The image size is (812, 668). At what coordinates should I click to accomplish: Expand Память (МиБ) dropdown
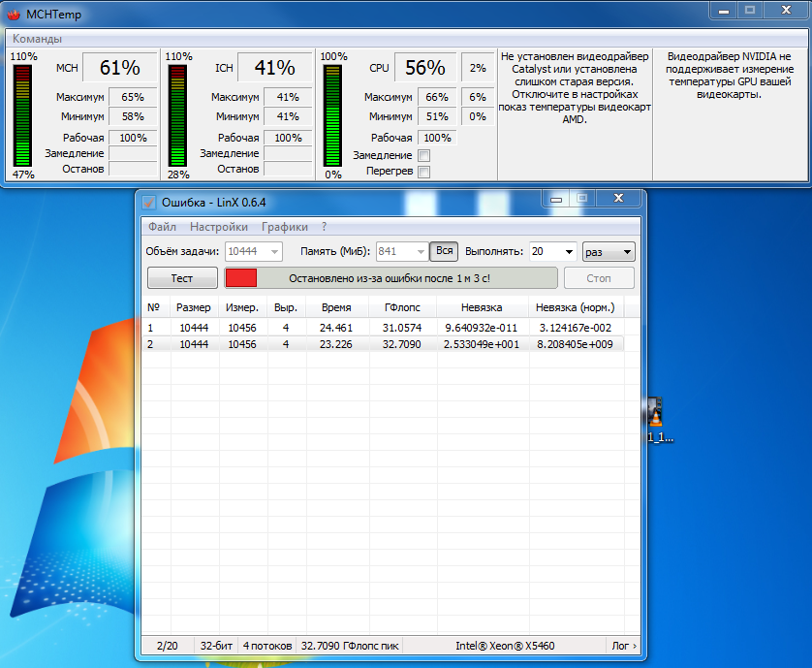(421, 252)
